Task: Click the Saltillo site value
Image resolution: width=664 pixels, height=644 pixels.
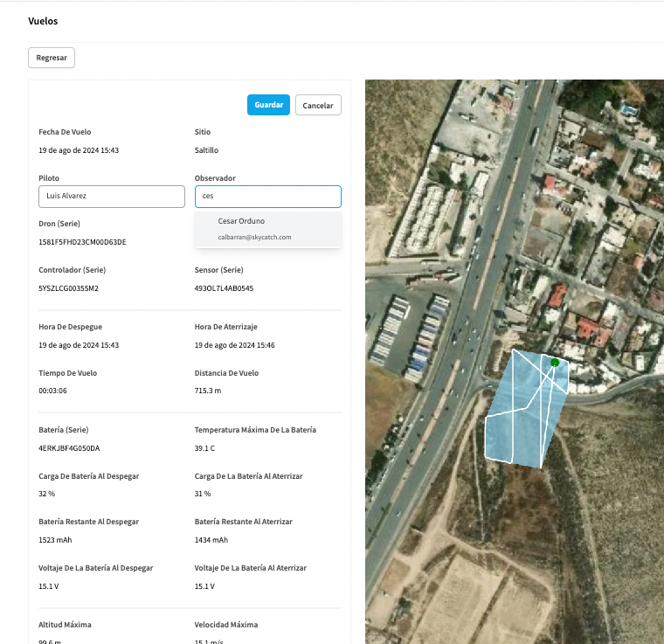Action: click(206, 150)
